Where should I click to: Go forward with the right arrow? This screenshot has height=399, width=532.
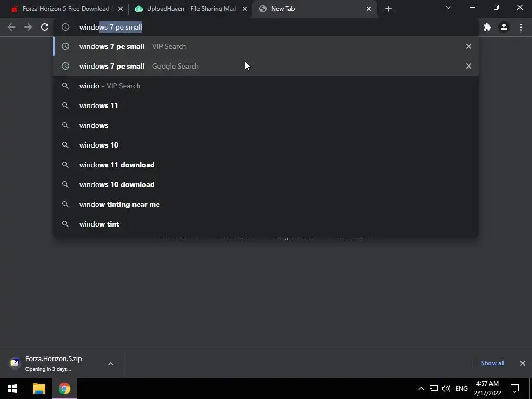pos(28,27)
